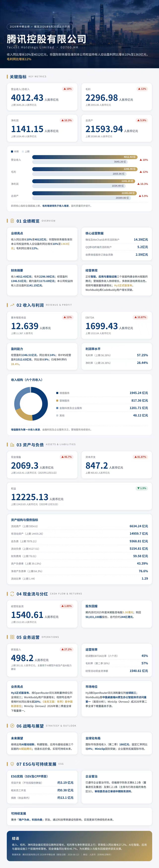
Task: Click the 21593.94 total assets figure
Action: pyautogui.click(x=104, y=129)
